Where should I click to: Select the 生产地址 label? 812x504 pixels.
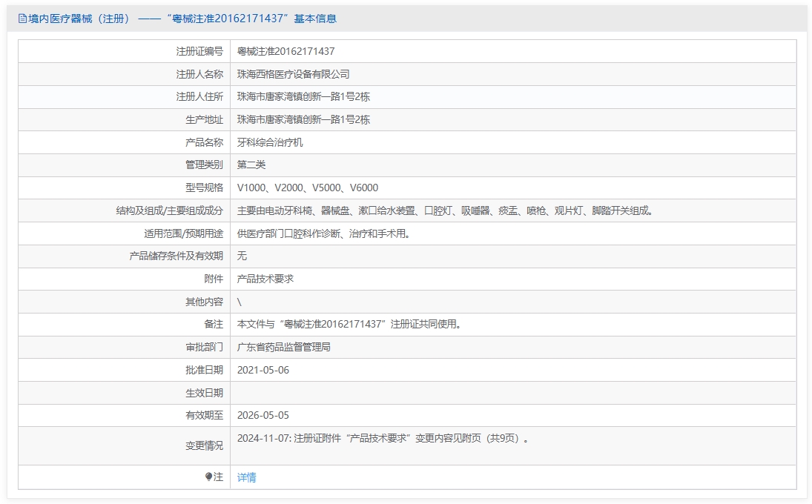pos(204,119)
